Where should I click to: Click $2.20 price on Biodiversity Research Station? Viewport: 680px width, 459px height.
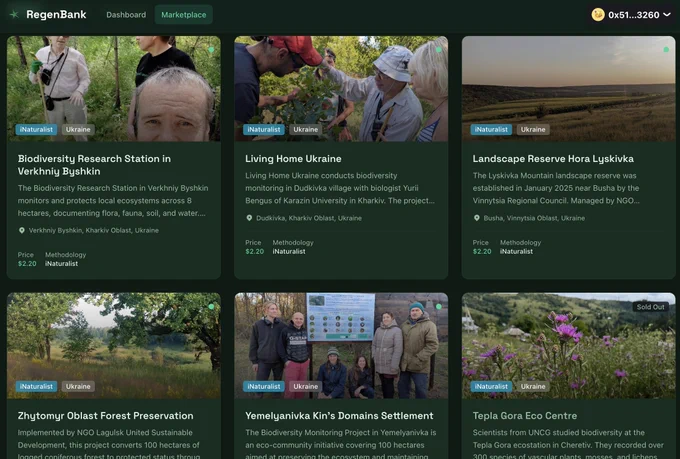(27, 263)
